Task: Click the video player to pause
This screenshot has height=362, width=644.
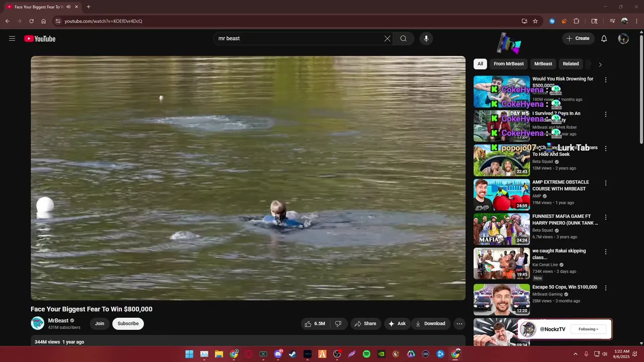Action: 248,178
